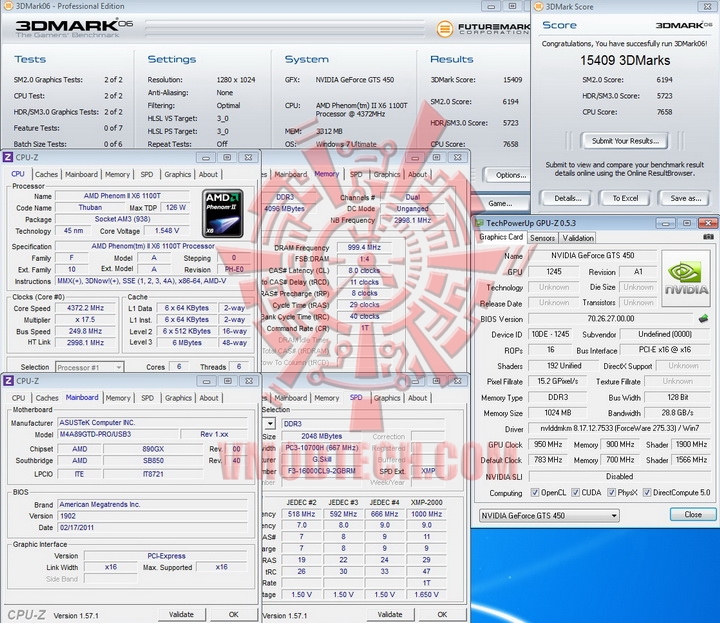This screenshot has height=623, width=720.
Task: Select the Validation tab in GPU-Z
Action: click(578, 238)
